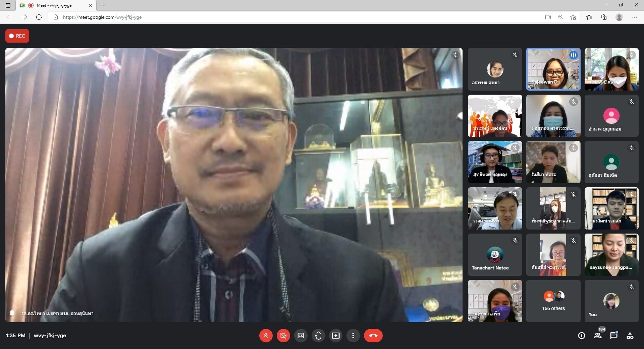Open a new browser tab
The width and height of the screenshot is (644, 349).
click(102, 5)
